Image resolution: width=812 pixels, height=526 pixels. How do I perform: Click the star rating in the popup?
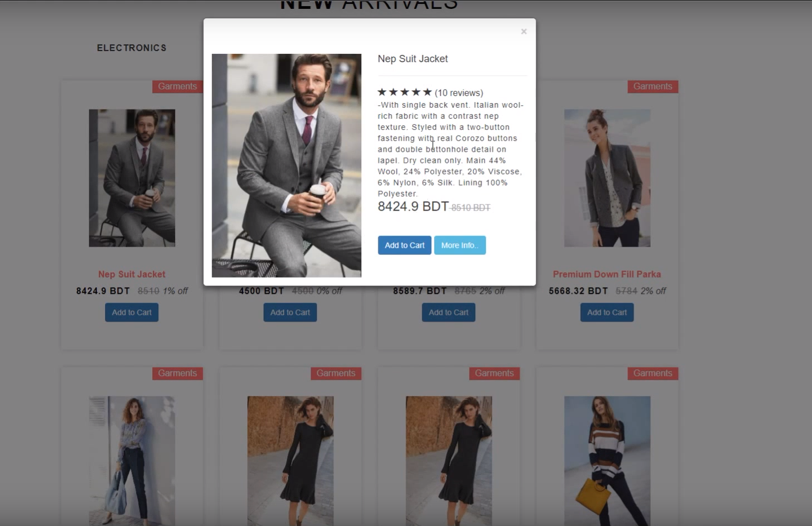(x=405, y=92)
